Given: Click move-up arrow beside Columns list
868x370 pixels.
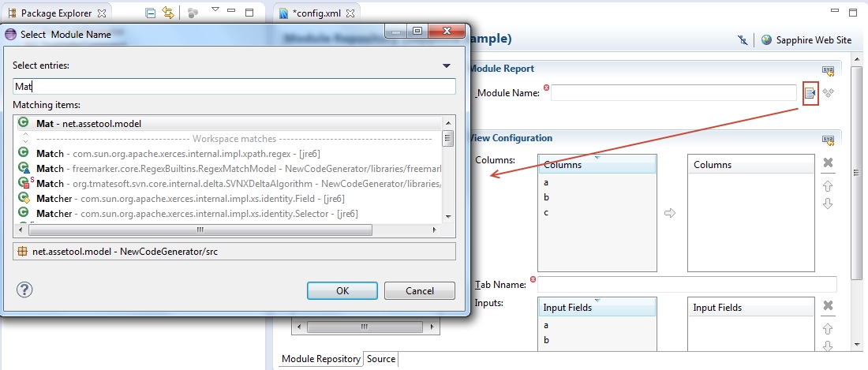Looking at the screenshot, I should (828, 186).
